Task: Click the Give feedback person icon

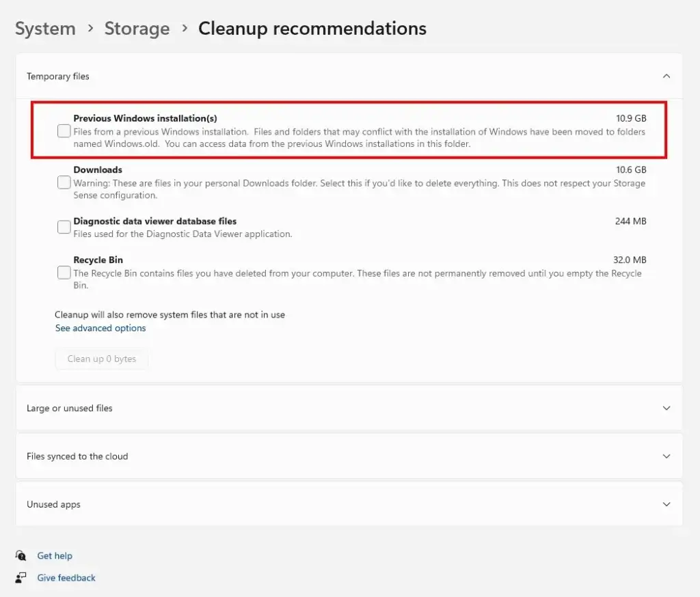Action: (21, 578)
